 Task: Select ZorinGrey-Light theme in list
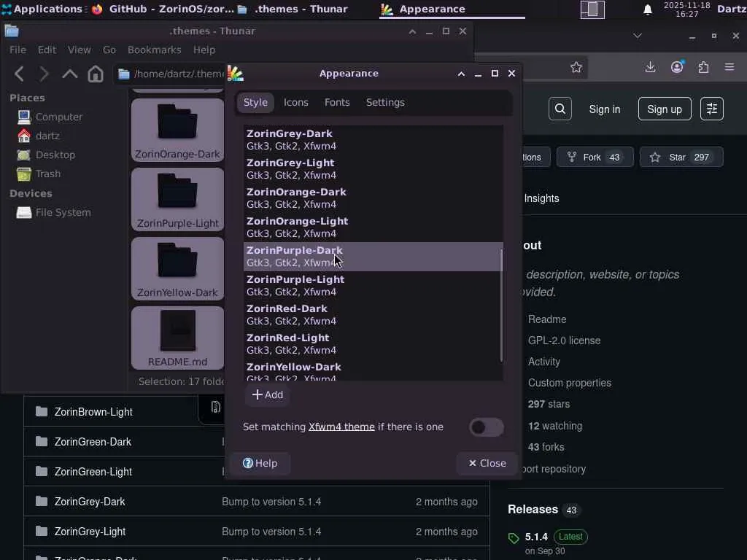pyautogui.click(x=373, y=168)
